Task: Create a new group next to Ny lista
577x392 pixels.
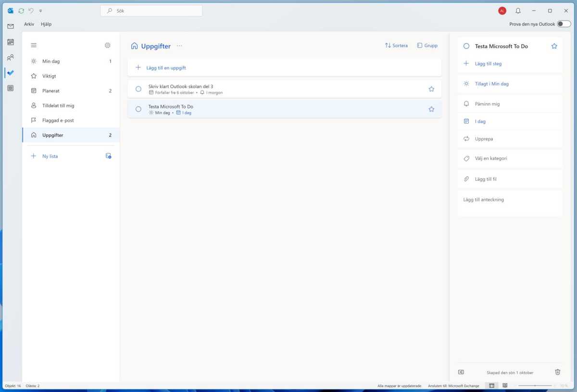Action: (x=109, y=156)
